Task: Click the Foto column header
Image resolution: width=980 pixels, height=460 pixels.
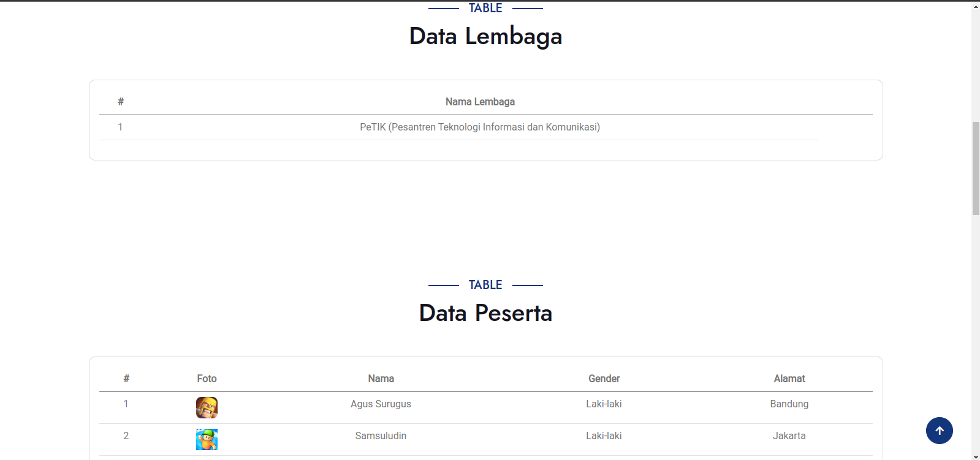Action: [207, 379]
